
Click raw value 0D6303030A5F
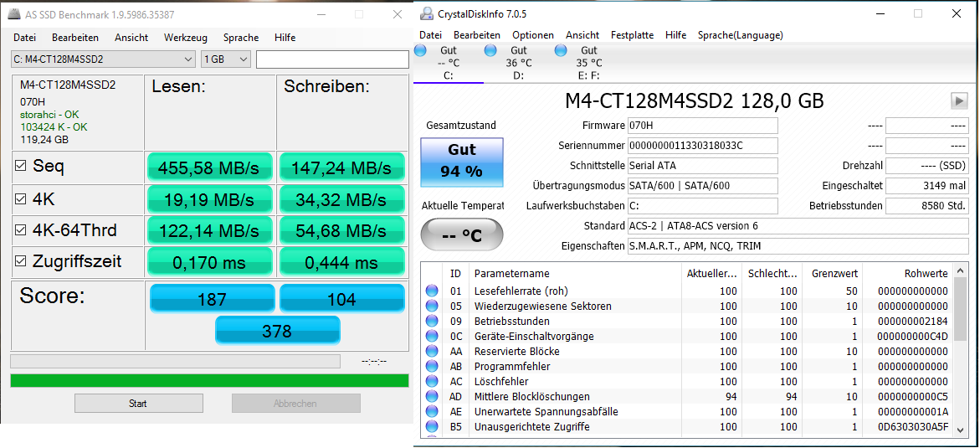point(912,427)
